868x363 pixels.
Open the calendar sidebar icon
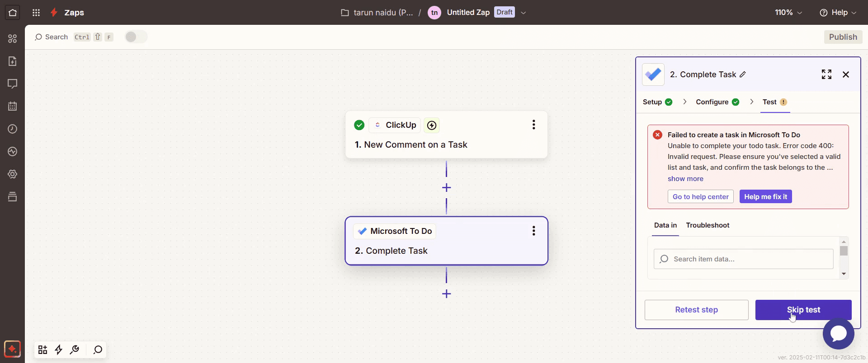pyautogui.click(x=13, y=106)
